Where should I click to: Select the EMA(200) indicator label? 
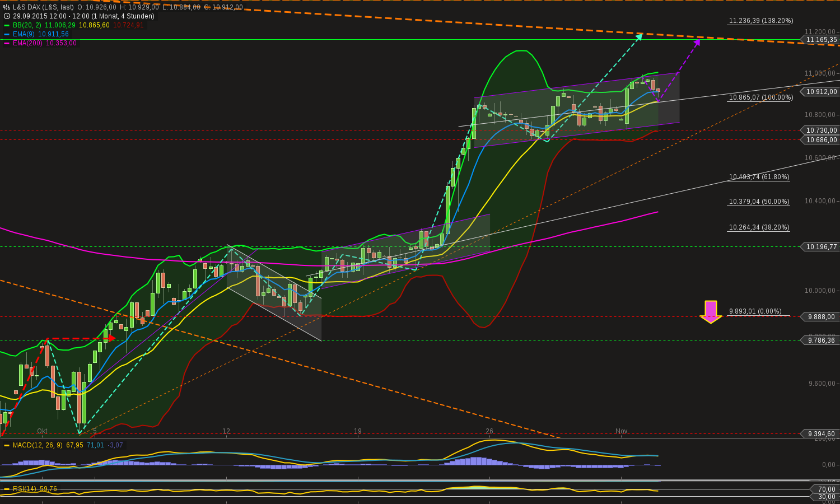[x=28, y=43]
